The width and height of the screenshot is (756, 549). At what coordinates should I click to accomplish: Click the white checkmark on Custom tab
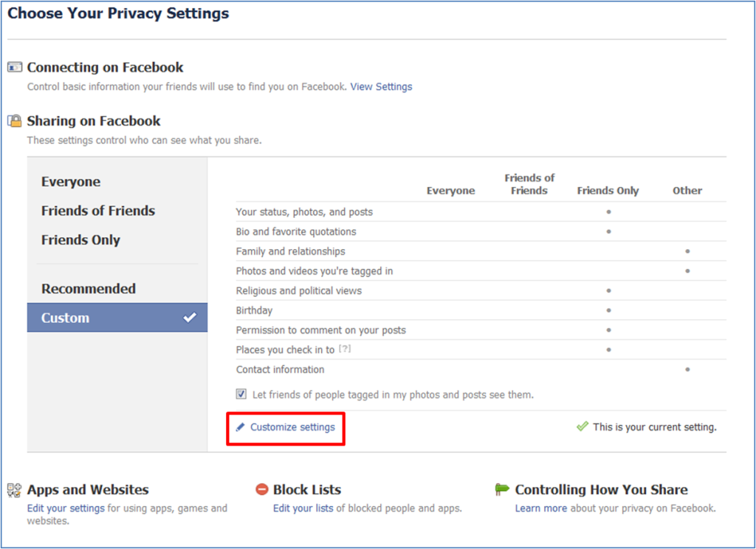pos(190,318)
